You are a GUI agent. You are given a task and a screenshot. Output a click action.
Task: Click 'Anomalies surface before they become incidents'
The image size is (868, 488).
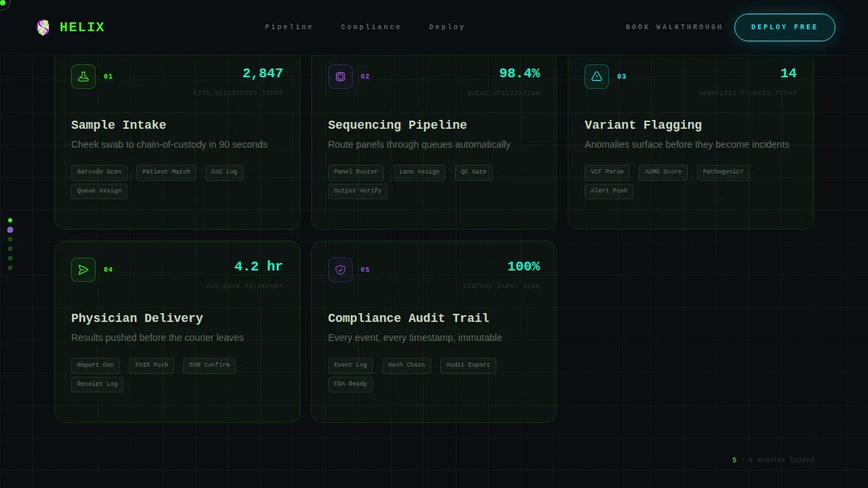coord(687,144)
